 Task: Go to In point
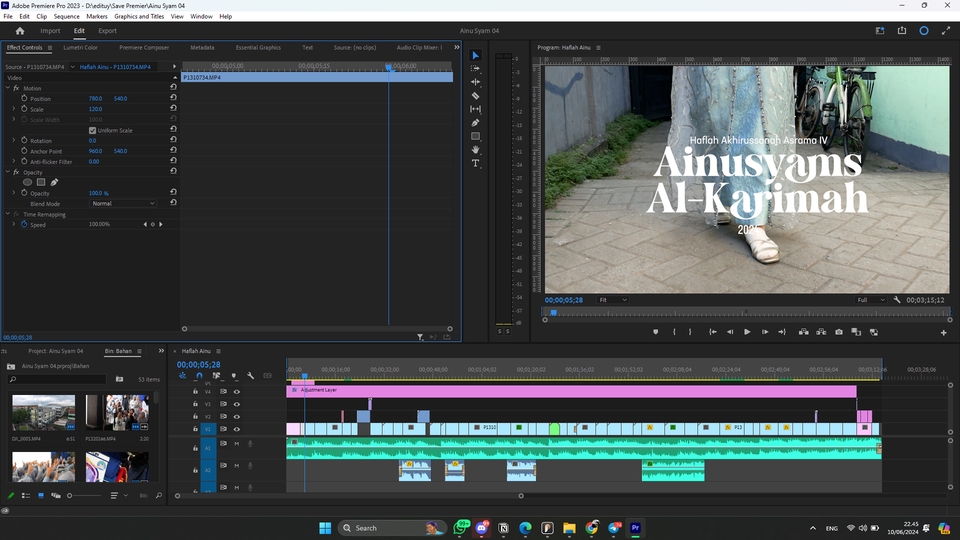(713, 332)
